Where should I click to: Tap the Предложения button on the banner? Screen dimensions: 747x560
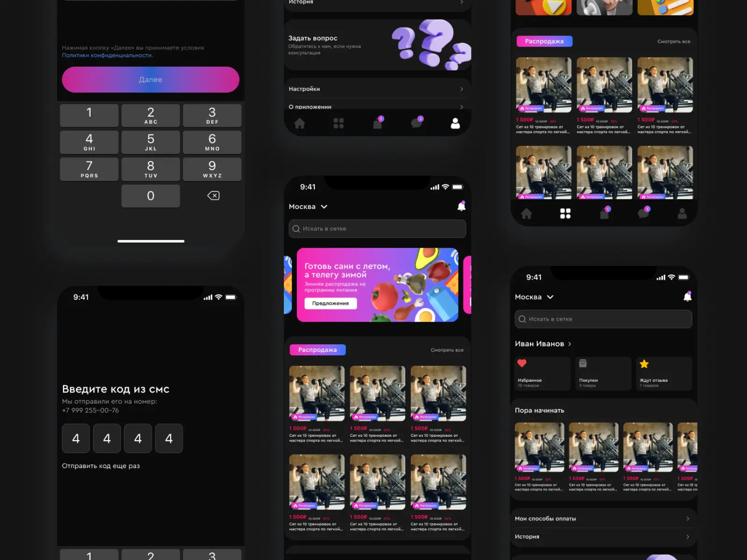[x=331, y=303]
